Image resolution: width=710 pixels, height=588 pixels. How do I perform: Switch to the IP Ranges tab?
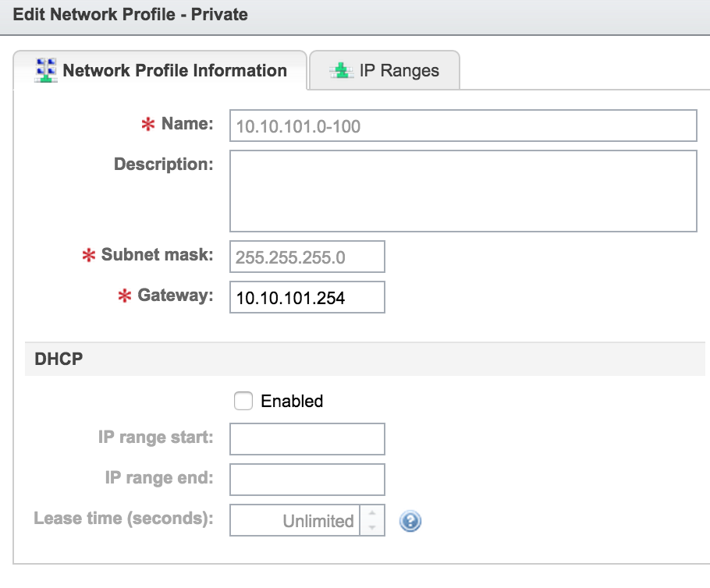tap(385, 70)
